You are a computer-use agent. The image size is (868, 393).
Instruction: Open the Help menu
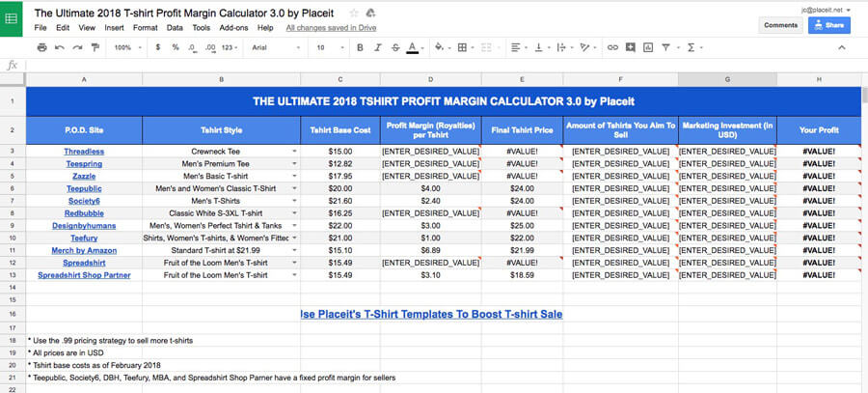click(x=265, y=28)
